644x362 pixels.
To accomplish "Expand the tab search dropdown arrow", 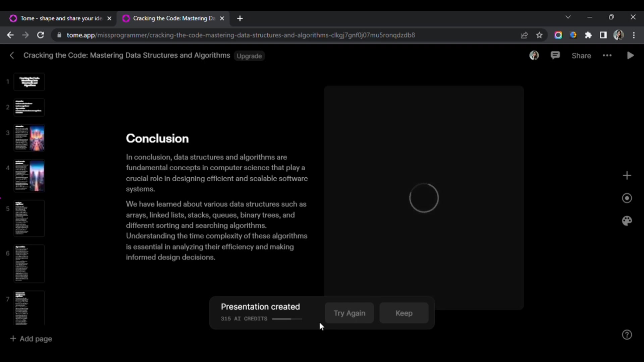I will [x=568, y=17].
